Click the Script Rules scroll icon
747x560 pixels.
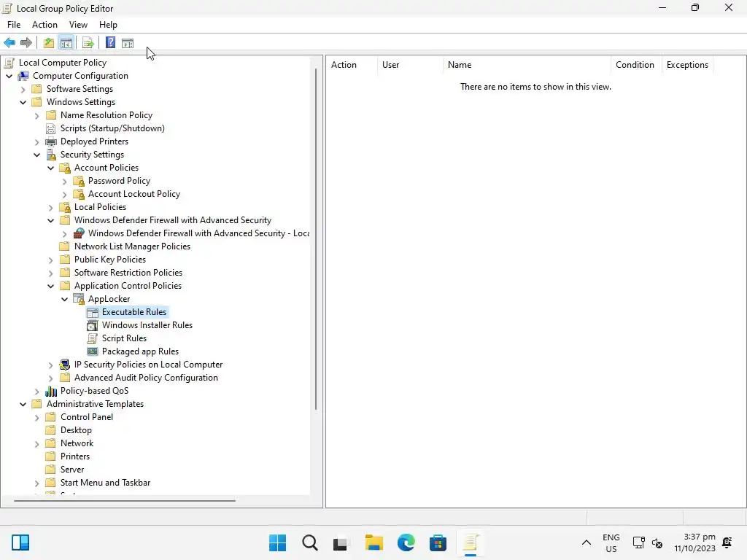(x=93, y=338)
